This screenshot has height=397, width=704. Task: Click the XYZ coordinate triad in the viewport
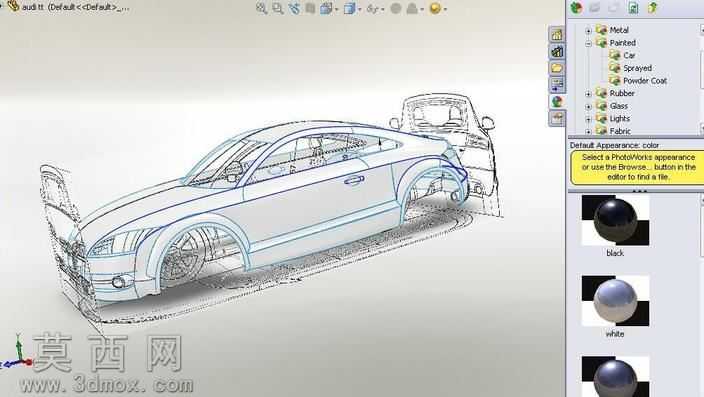coord(16,353)
